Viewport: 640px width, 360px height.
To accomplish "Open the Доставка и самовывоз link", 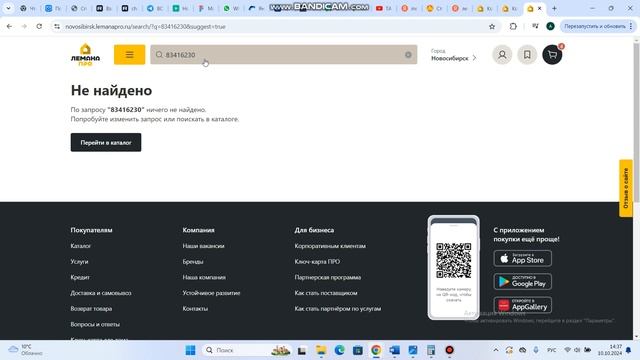I will (101, 293).
